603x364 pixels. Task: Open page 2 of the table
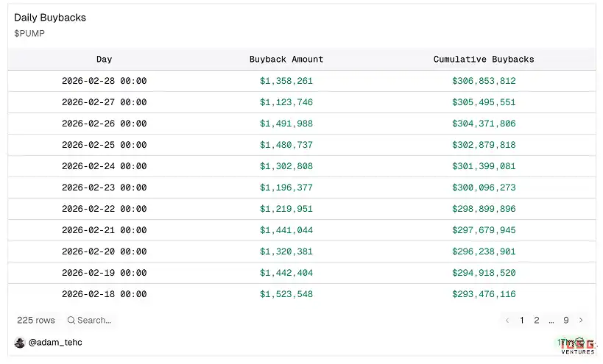[x=536, y=321]
